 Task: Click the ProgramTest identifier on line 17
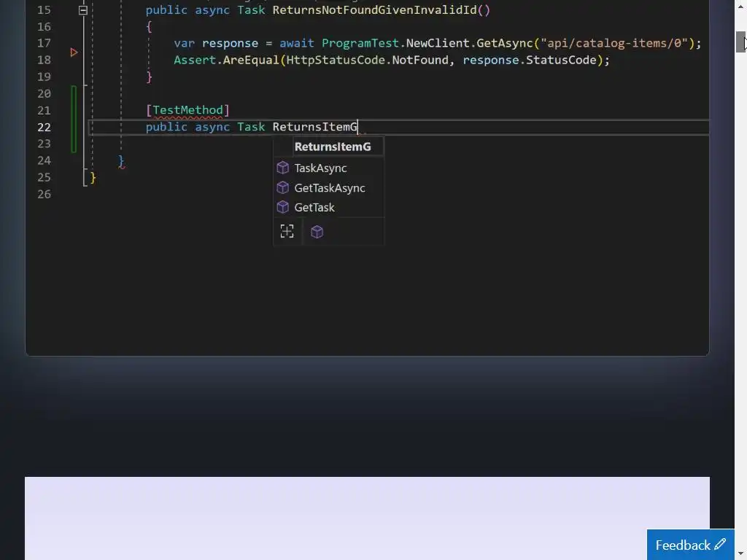click(x=360, y=43)
